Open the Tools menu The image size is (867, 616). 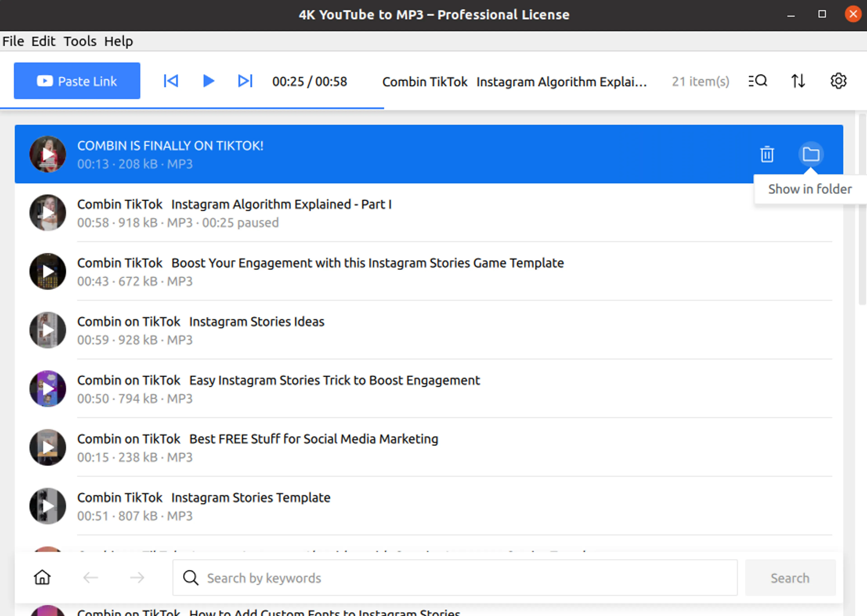(80, 41)
